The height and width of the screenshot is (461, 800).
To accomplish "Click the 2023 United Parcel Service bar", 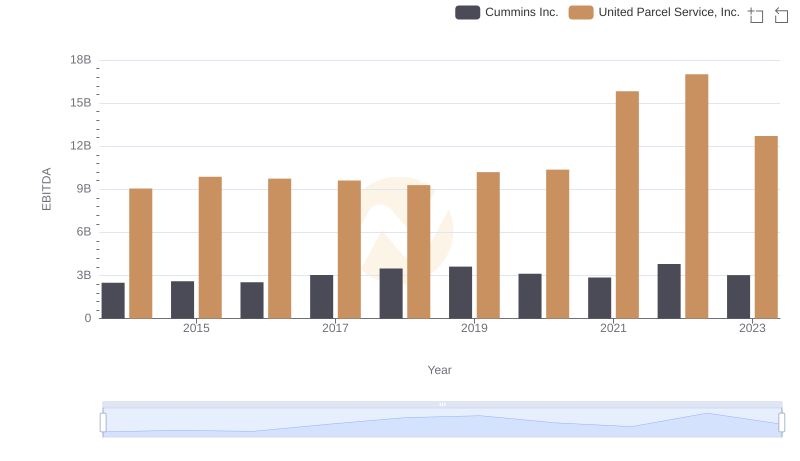I will (x=766, y=227).
